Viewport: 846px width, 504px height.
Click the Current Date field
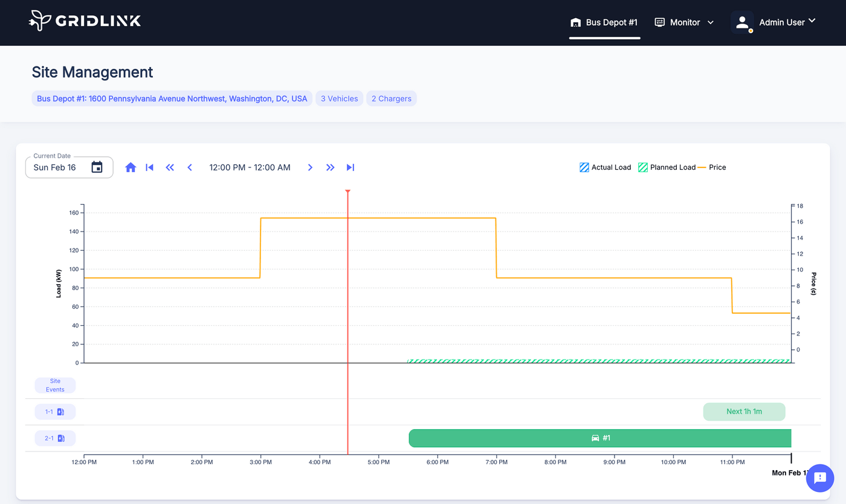pyautogui.click(x=69, y=167)
